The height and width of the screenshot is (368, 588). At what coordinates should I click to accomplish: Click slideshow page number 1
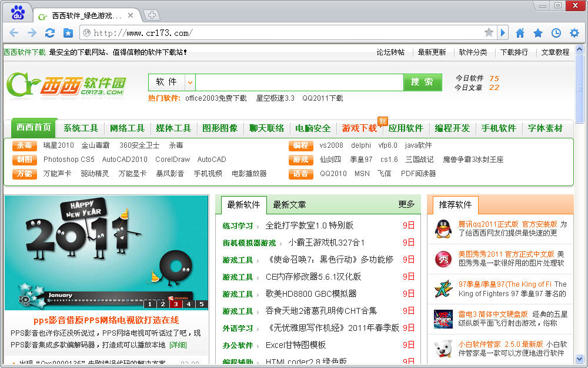(x=149, y=304)
